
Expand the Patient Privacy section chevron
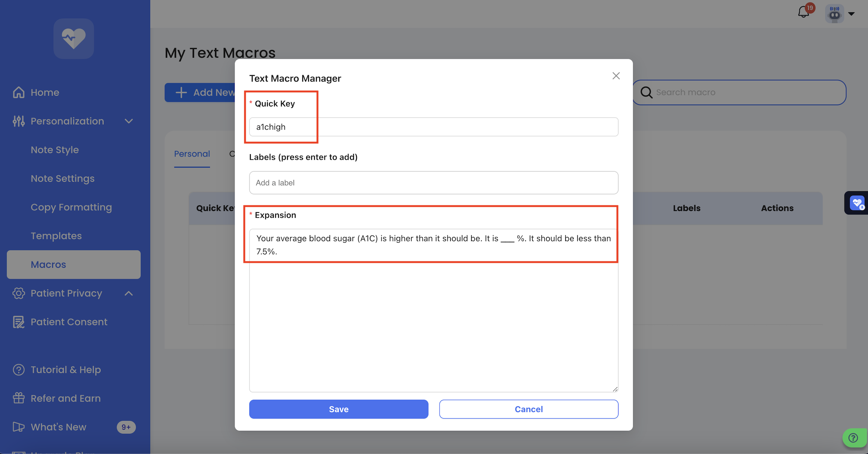[129, 293]
